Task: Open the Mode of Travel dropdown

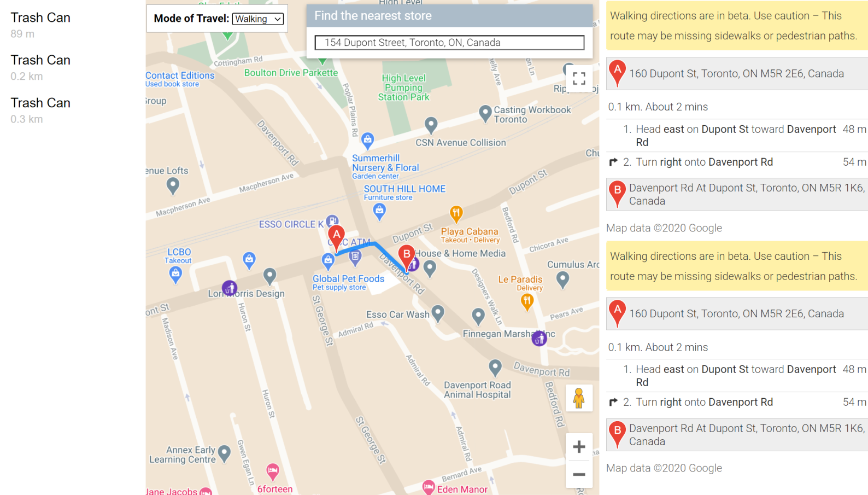Action: point(258,19)
